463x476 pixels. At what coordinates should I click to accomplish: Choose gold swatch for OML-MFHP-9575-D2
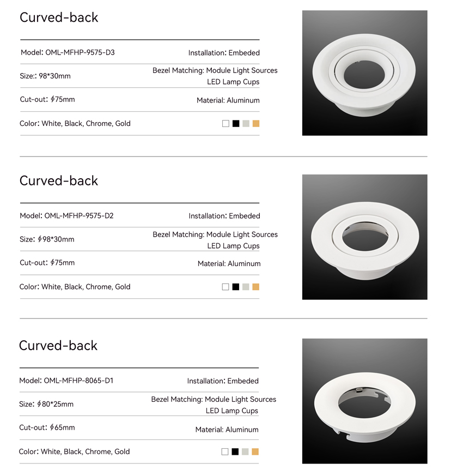click(x=255, y=287)
